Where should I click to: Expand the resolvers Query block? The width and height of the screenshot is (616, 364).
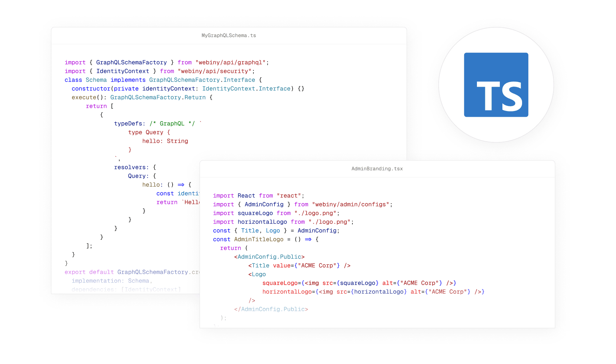click(141, 176)
